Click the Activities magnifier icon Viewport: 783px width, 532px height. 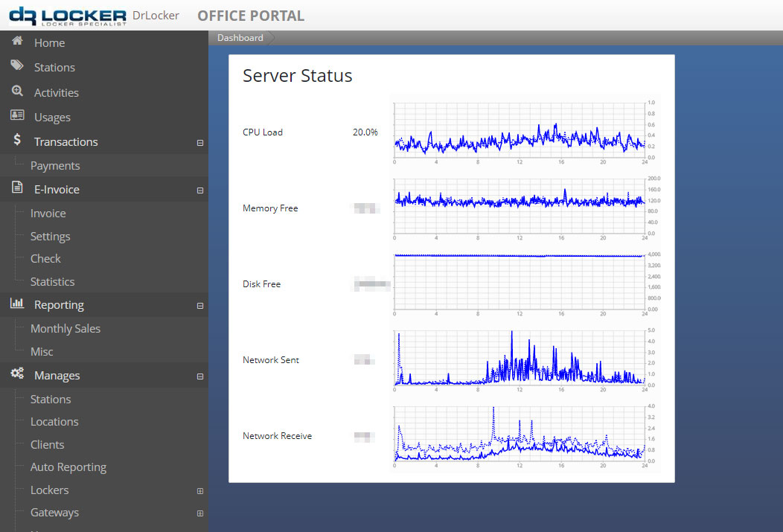(16, 92)
